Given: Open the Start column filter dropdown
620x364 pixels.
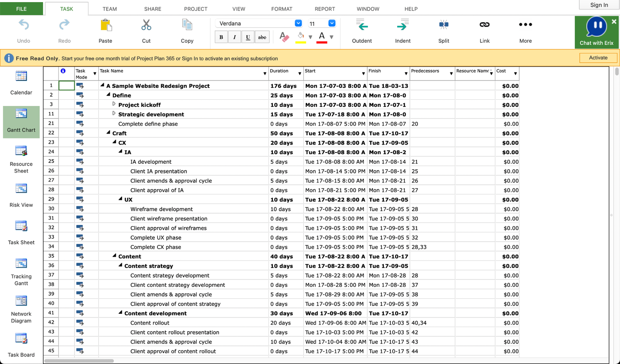Looking at the screenshot, I should point(363,74).
